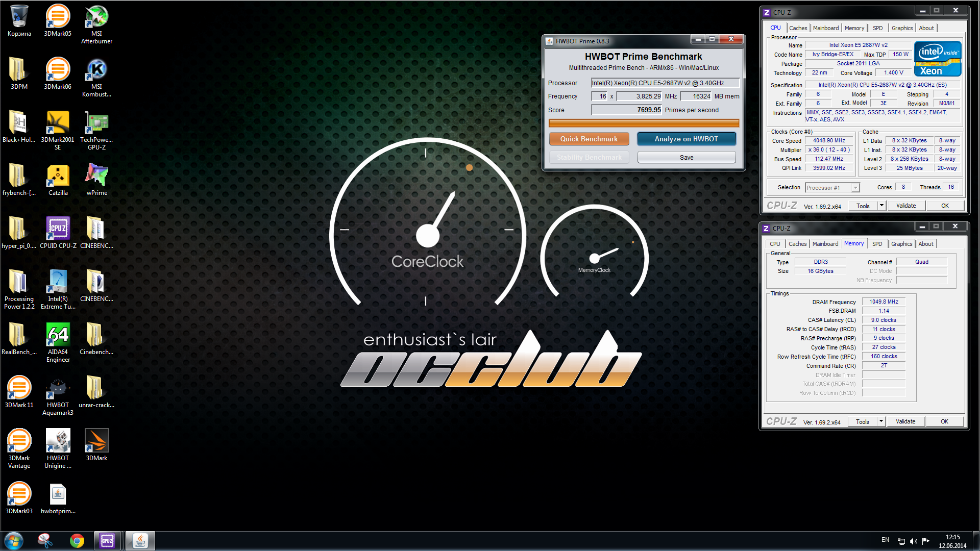This screenshot has width=980, height=551.
Task: Launch 3DMark2001 SE shortcut
Action: click(x=58, y=131)
